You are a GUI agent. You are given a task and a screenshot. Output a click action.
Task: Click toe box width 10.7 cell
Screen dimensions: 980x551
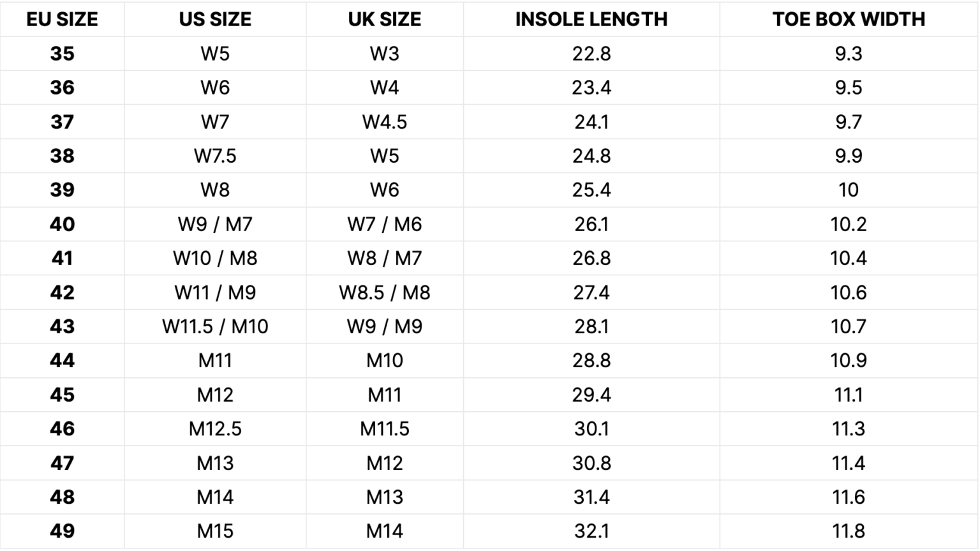point(849,326)
